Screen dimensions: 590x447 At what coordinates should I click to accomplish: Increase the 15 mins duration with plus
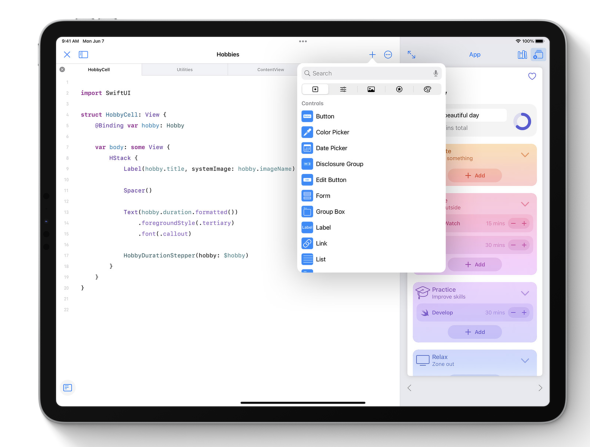[524, 224]
